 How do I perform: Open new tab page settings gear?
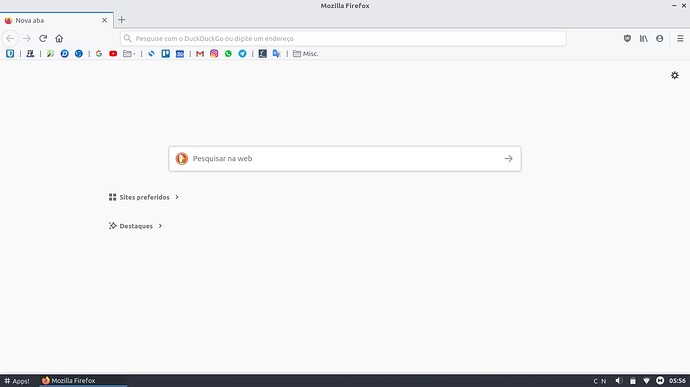[x=675, y=75]
